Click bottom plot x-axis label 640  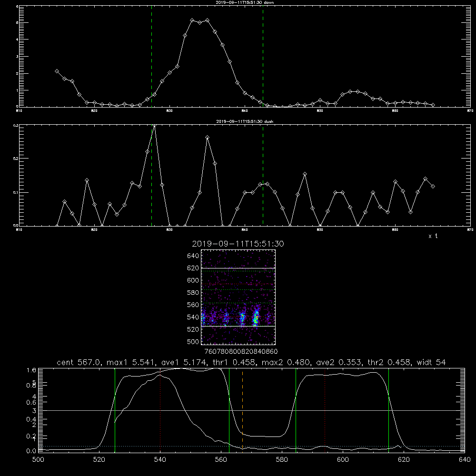[x=465, y=460]
